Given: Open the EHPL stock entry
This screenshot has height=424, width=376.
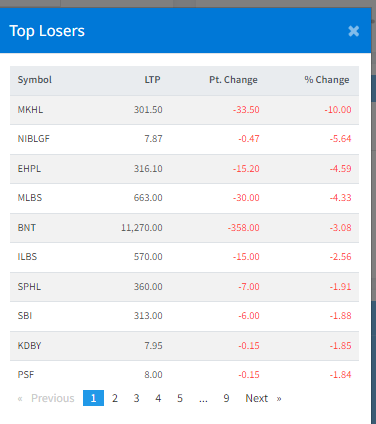Looking at the screenshot, I should pyautogui.click(x=29, y=169).
